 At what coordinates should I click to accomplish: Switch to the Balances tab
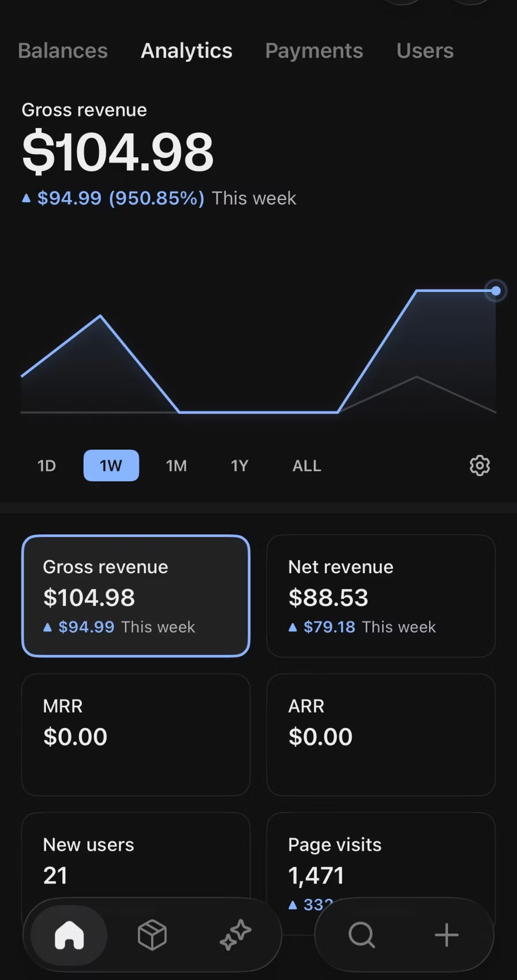pyautogui.click(x=63, y=51)
